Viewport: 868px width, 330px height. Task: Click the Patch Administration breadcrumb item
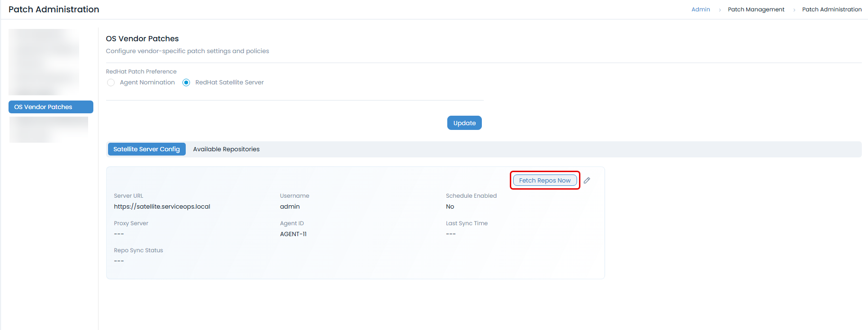pos(832,9)
